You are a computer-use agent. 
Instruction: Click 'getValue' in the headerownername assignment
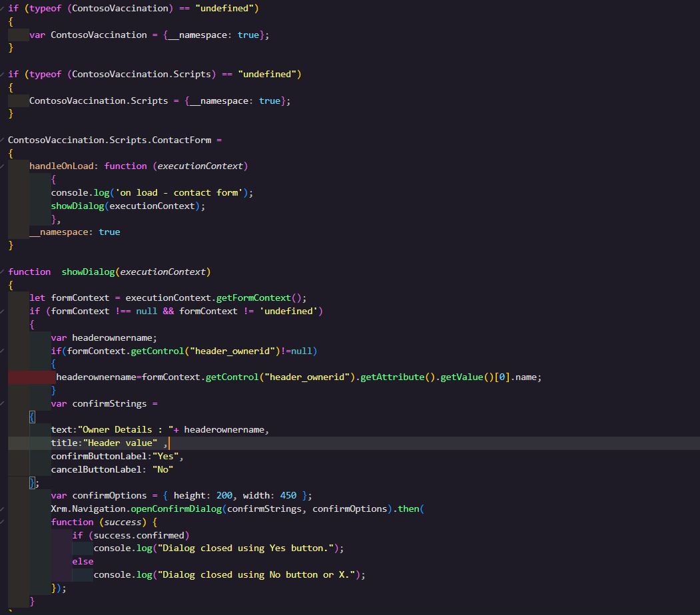462,377
